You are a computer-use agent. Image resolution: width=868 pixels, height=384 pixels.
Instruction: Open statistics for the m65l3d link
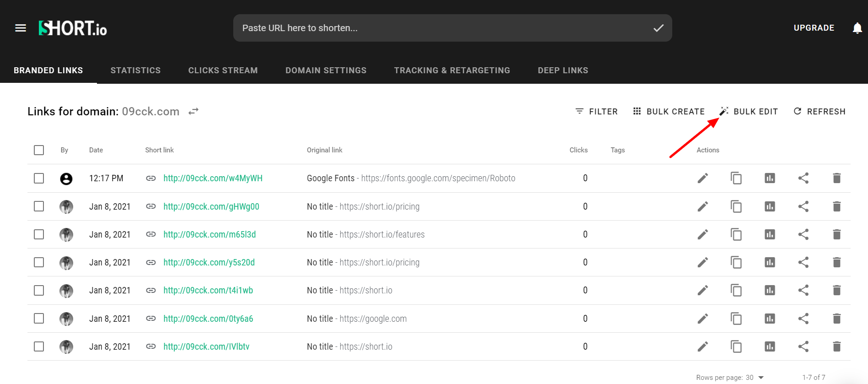770,234
